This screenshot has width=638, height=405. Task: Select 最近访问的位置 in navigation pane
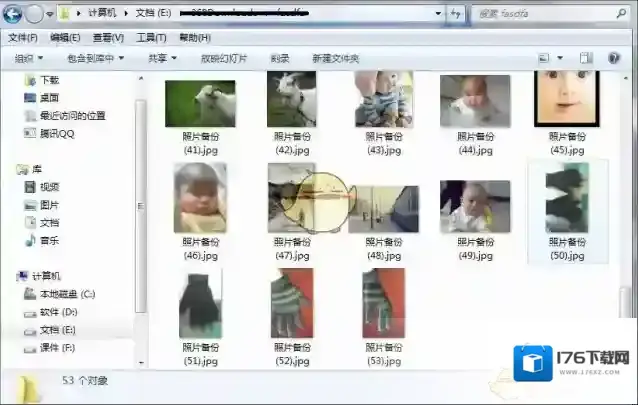click(65, 116)
